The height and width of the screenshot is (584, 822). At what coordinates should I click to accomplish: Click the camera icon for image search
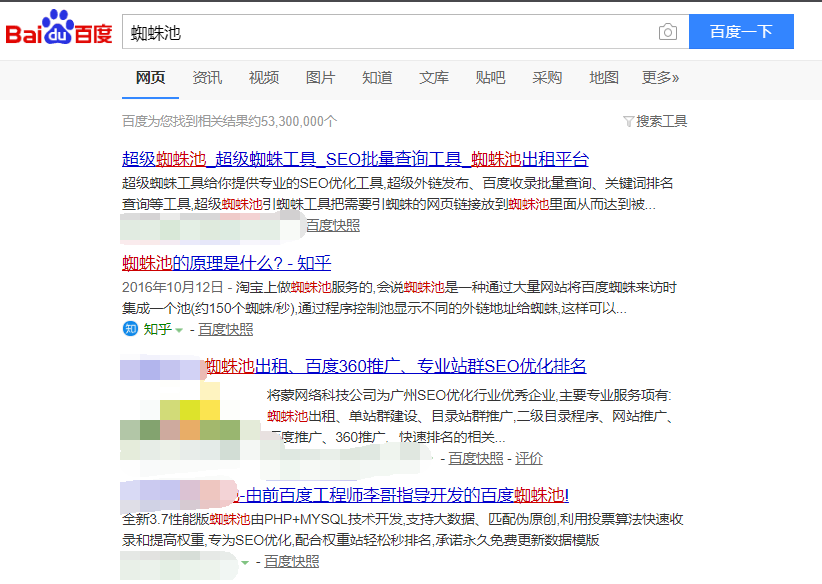click(667, 31)
